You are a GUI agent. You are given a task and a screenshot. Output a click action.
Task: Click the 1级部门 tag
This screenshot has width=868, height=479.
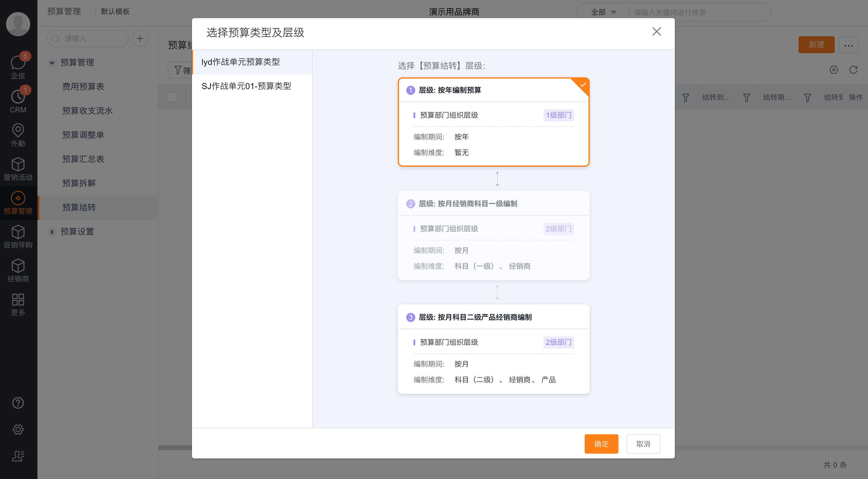point(558,115)
